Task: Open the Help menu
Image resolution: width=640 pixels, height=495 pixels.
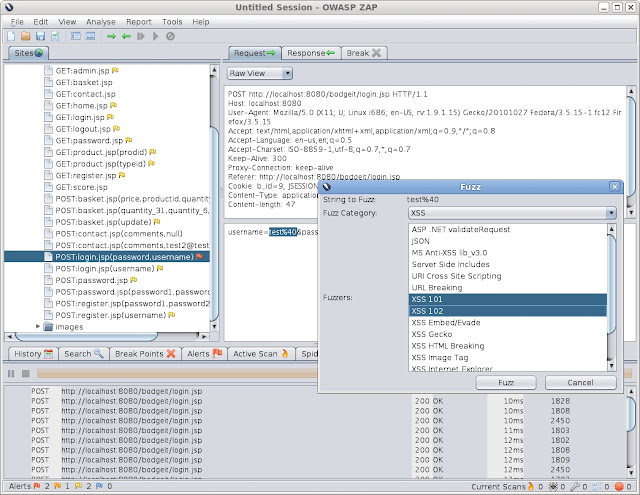Action: 200,22
